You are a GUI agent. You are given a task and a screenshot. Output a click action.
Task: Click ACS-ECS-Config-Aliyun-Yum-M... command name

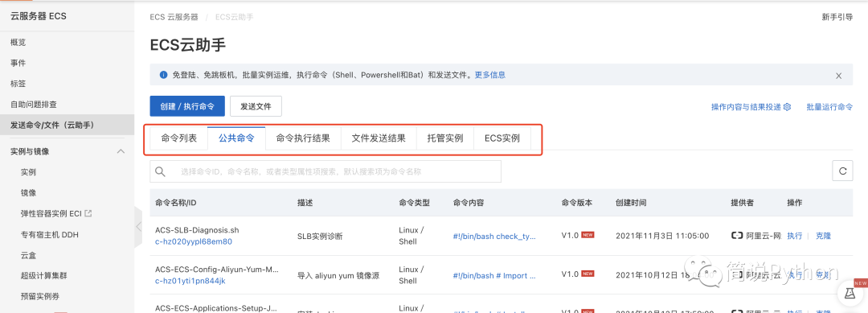coord(216,270)
